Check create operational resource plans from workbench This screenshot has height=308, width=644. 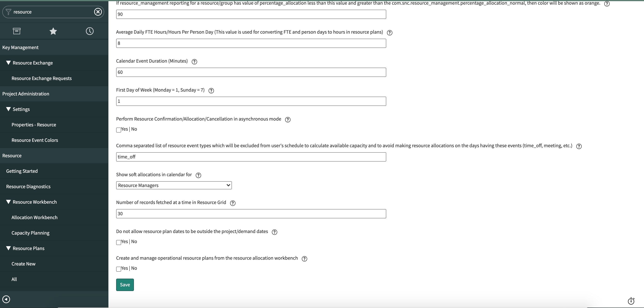[119, 269]
